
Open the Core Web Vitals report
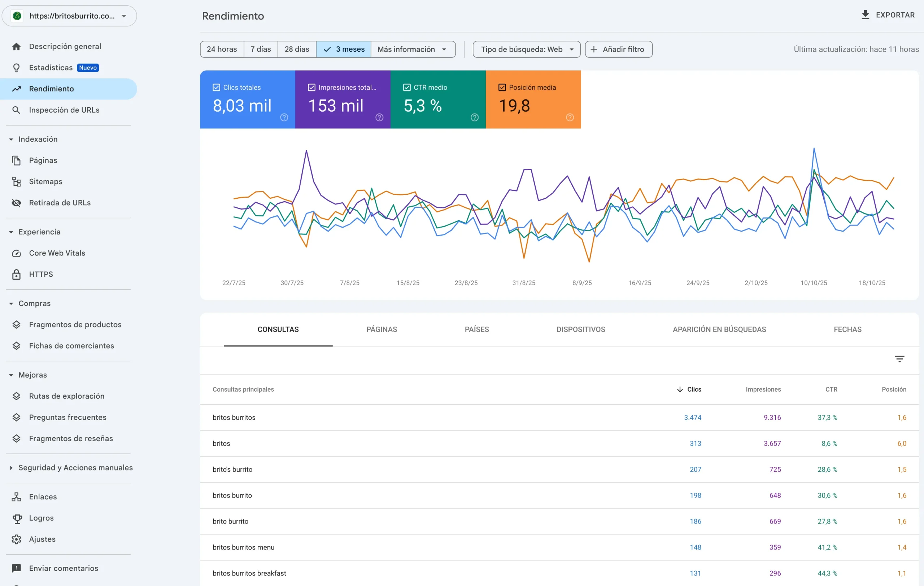point(57,253)
